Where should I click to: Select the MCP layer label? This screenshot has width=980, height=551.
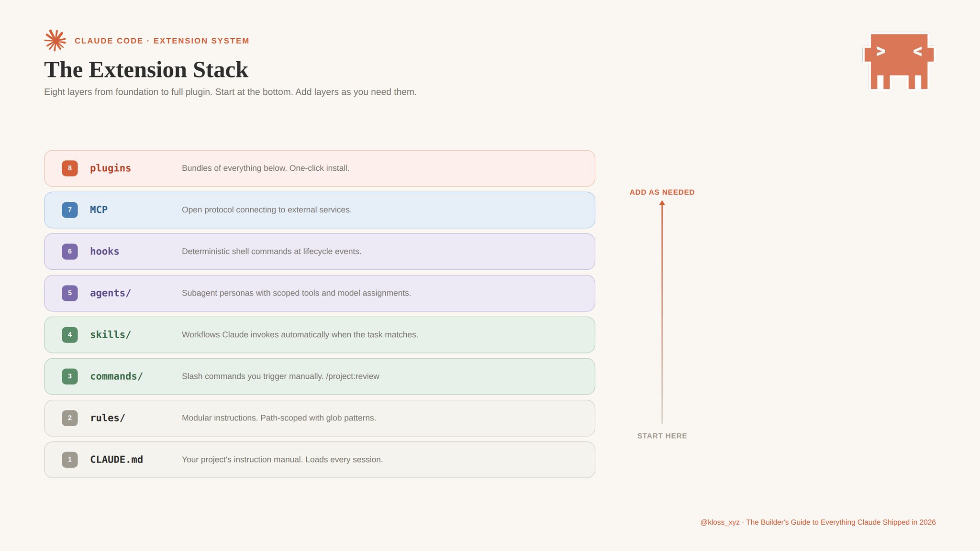click(x=99, y=210)
